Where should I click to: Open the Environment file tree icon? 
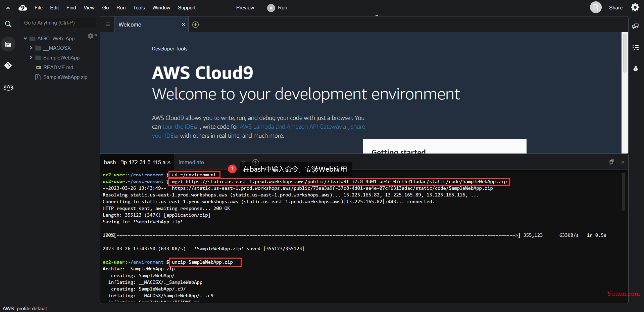pos(8,44)
